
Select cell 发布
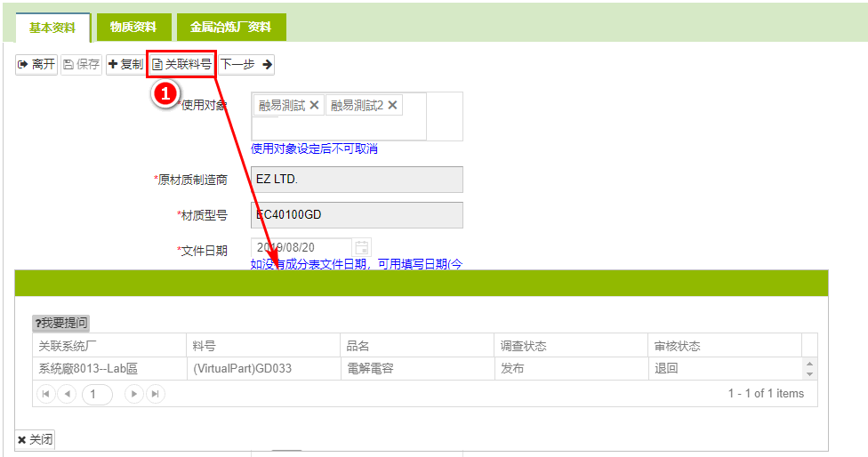pyautogui.click(x=571, y=368)
